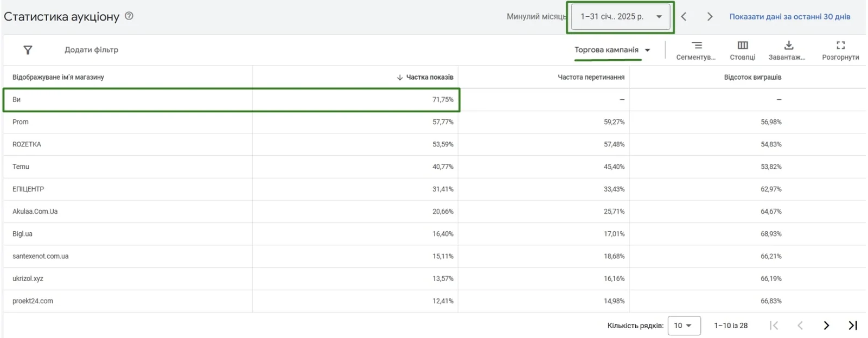Open the Сегментувати segment button
The image size is (868, 338).
[696, 50]
